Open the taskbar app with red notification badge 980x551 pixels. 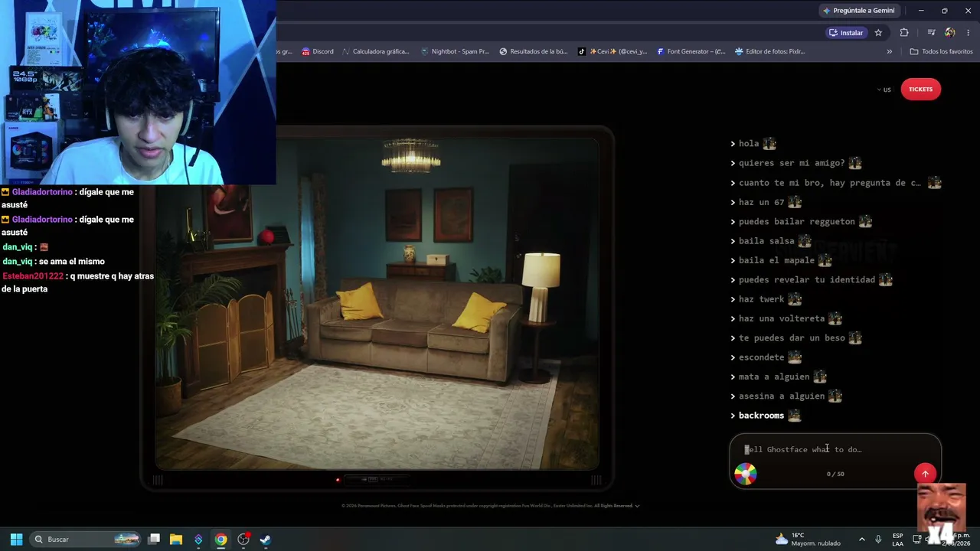(243, 540)
